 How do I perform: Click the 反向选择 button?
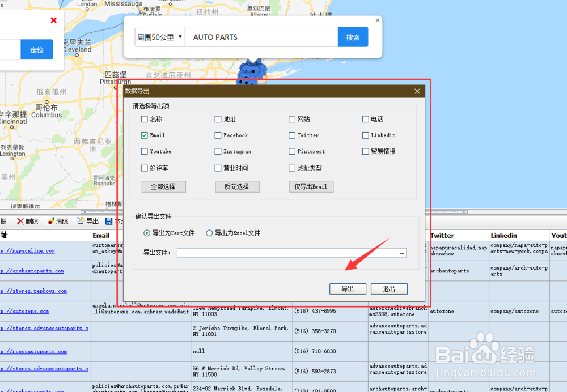pos(237,186)
